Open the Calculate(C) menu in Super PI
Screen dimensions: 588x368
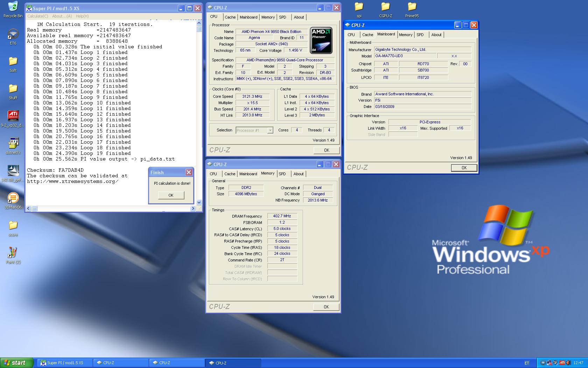coord(38,16)
